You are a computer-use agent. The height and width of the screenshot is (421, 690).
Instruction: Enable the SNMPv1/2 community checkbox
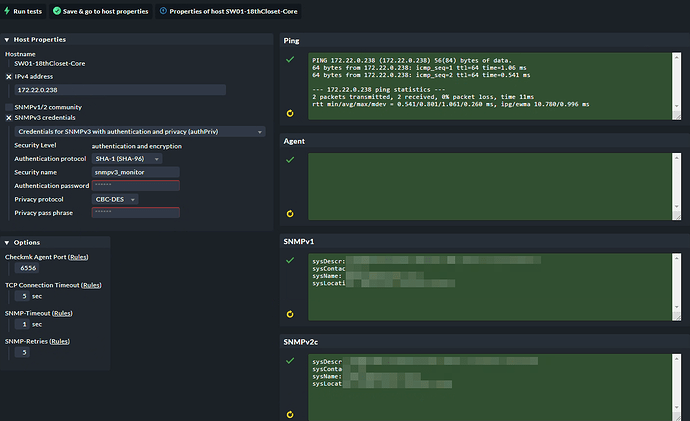pos(9,106)
